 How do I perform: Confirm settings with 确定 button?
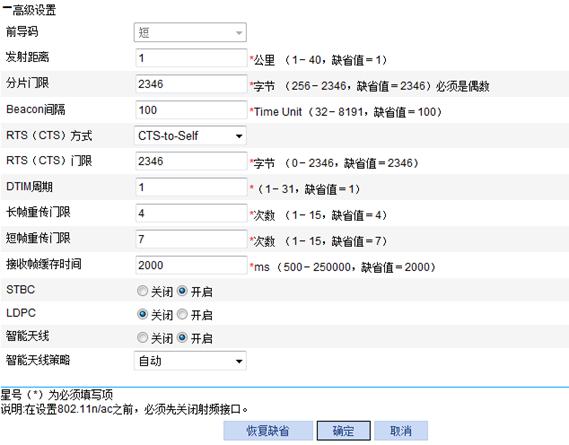(x=344, y=431)
